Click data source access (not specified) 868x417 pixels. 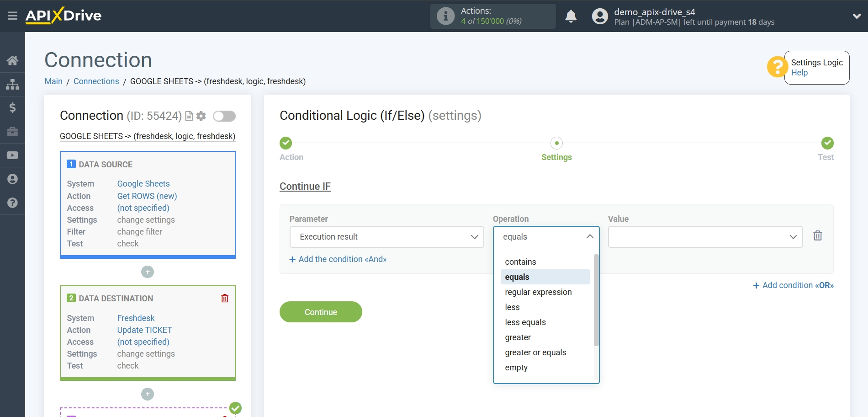[143, 208]
